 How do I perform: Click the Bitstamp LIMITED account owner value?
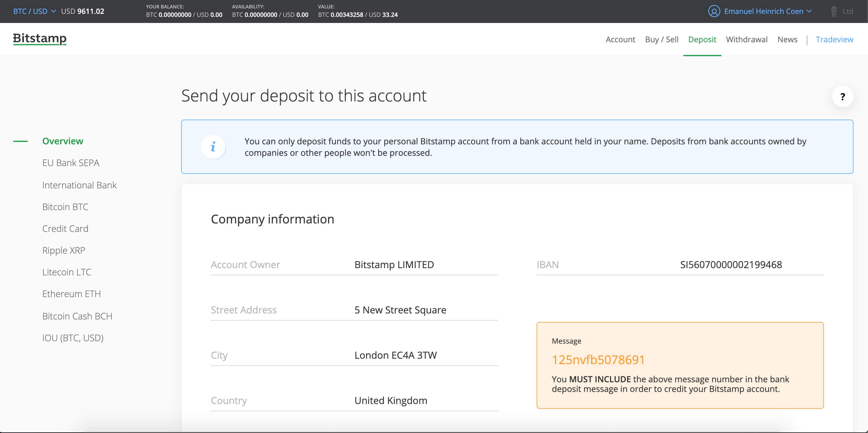tap(394, 265)
